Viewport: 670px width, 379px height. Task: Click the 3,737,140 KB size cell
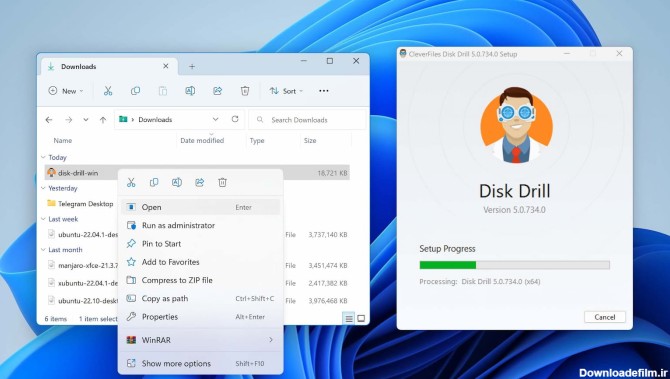[328, 235]
